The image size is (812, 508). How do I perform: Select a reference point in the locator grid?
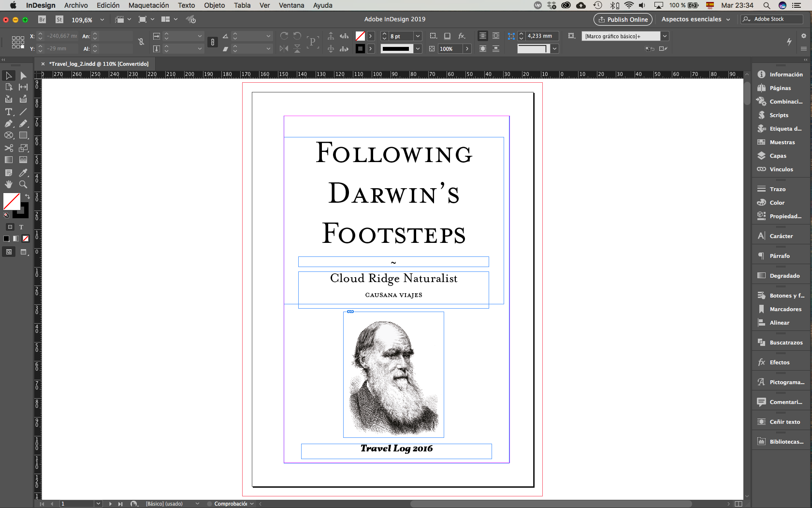18,42
